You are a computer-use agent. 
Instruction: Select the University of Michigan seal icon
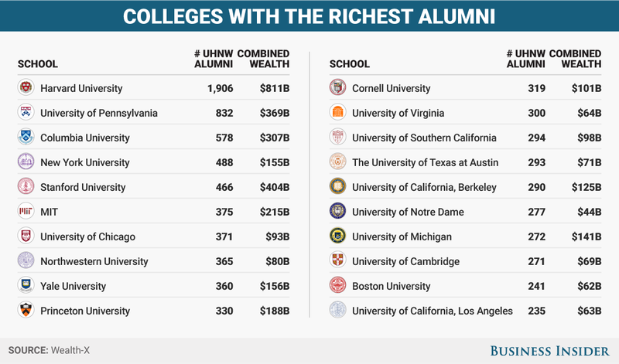(x=338, y=236)
